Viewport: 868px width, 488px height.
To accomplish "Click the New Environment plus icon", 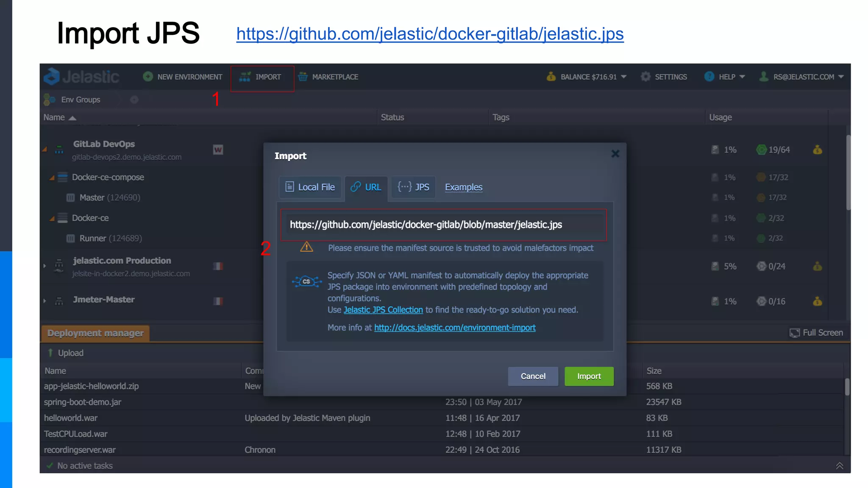I will point(147,77).
